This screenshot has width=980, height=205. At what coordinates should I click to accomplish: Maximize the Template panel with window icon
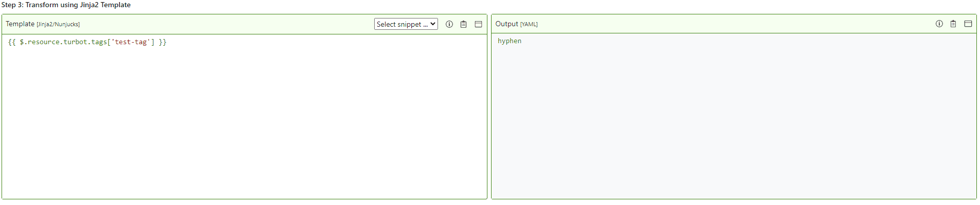[x=478, y=24]
